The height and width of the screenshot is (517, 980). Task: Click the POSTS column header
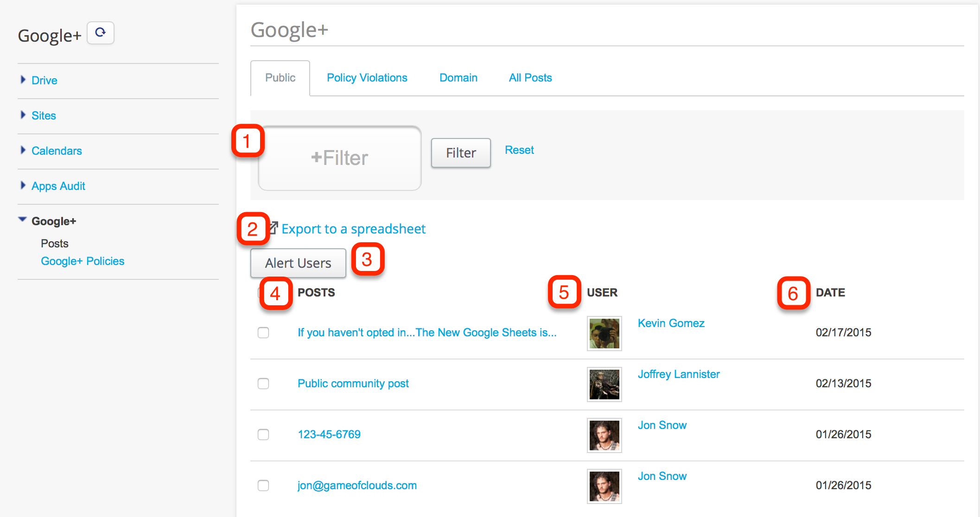316,293
